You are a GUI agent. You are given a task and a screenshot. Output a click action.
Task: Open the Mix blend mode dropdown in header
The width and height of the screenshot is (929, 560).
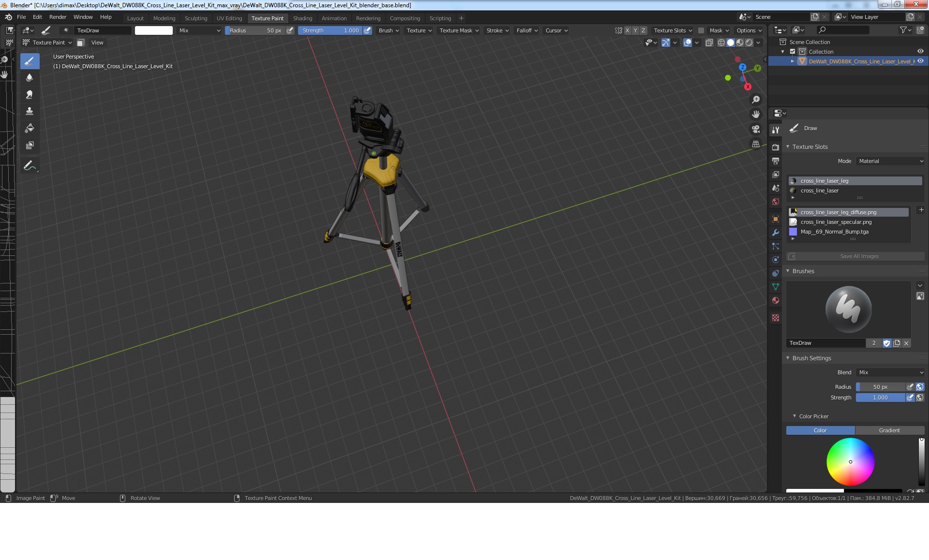coord(199,30)
